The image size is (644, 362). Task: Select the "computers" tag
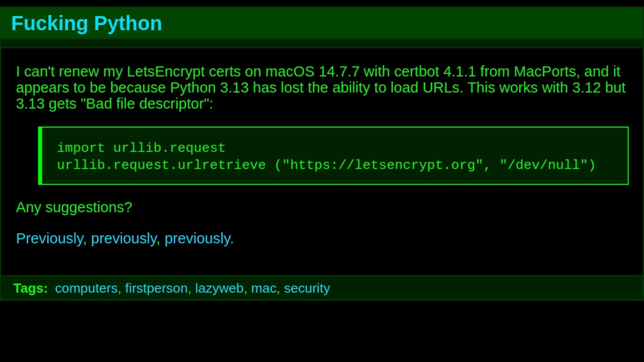[86, 288]
